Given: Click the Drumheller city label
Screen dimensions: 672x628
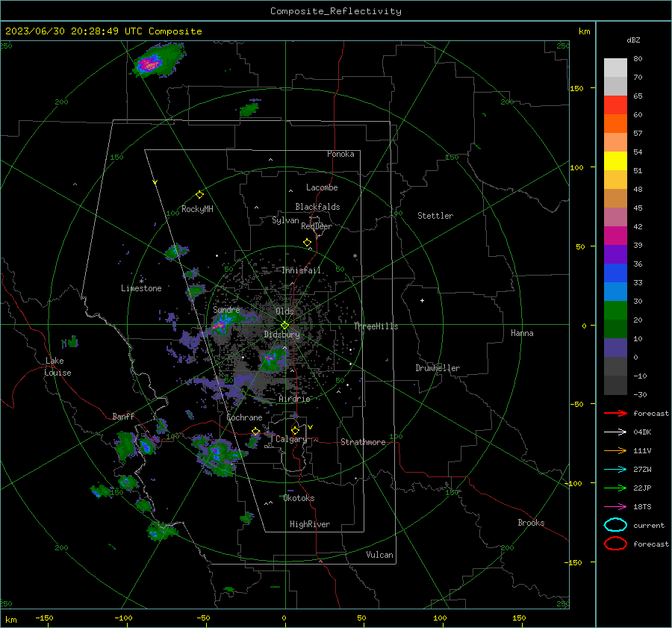Looking at the screenshot, I should (x=438, y=368).
